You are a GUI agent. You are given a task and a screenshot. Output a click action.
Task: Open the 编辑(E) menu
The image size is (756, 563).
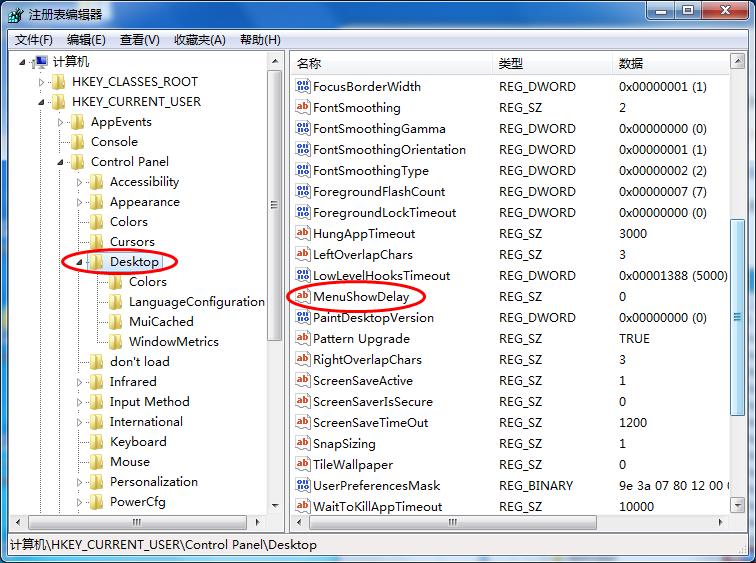click(x=86, y=40)
